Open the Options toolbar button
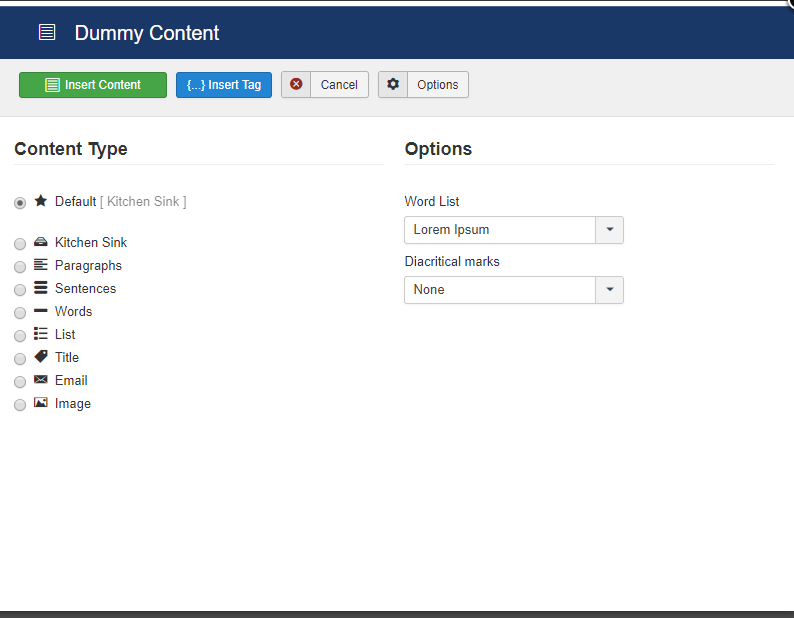This screenshot has height=618, width=794. [423, 85]
